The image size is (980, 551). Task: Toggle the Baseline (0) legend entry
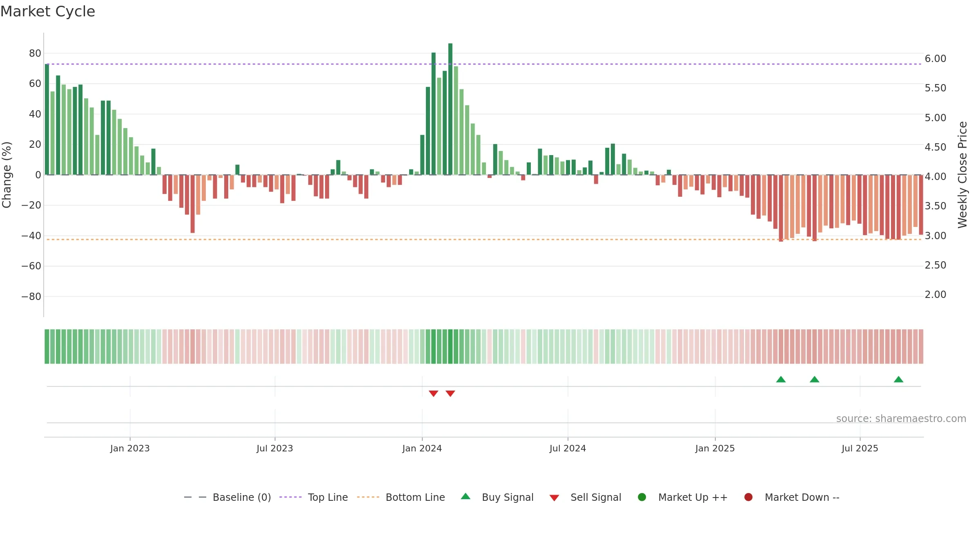(227, 497)
